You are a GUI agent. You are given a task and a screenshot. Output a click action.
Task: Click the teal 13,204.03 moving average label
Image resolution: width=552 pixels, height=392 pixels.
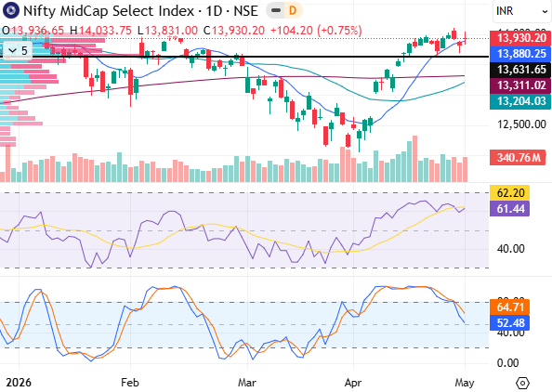(x=520, y=101)
